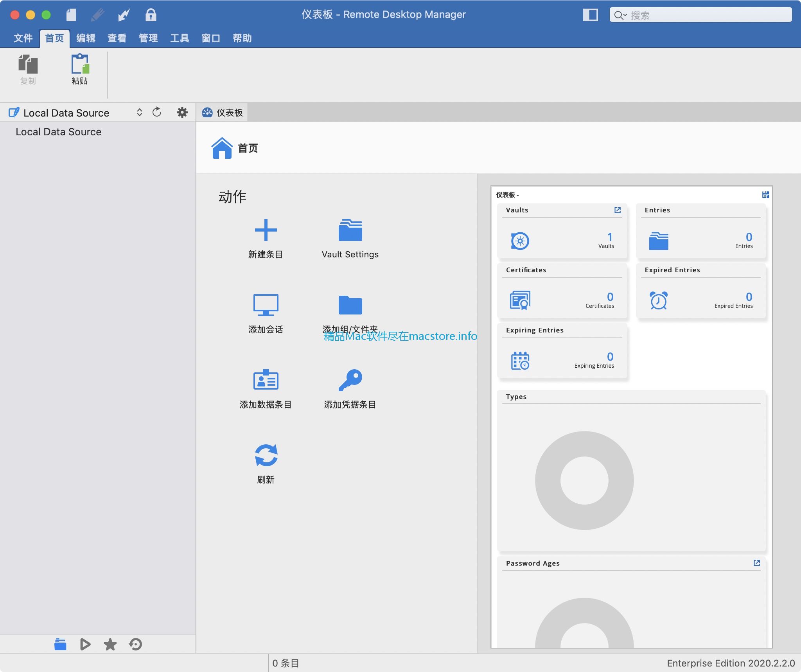Toggle the sidebar panel layout button
Image resolution: width=801 pixels, height=672 pixels.
point(591,14)
